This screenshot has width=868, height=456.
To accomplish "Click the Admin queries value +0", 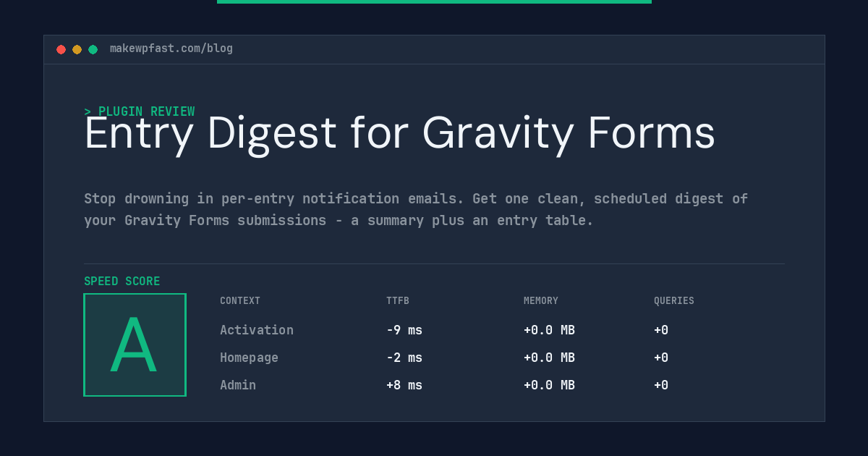I will 661,385.
